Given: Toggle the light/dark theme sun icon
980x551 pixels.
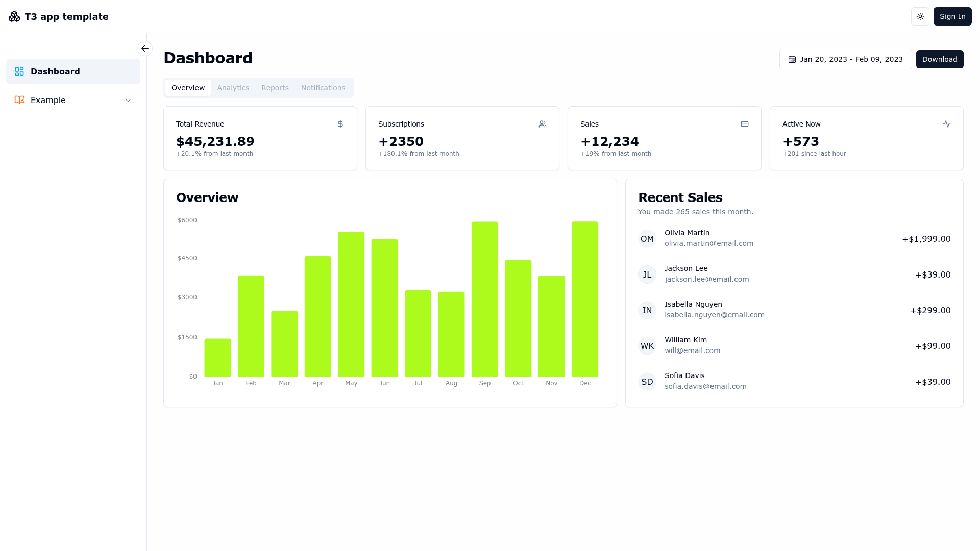Looking at the screenshot, I should coord(920,16).
